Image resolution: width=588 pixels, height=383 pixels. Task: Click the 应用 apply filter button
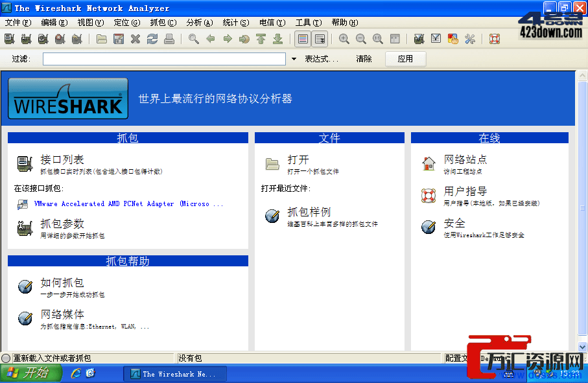tap(405, 59)
